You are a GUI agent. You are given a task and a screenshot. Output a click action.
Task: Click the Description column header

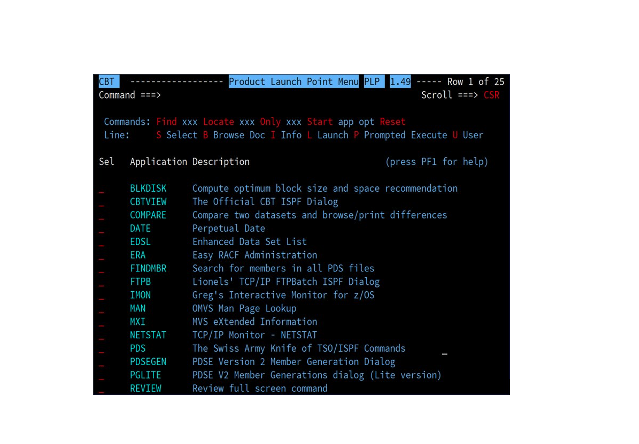click(221, 162)
